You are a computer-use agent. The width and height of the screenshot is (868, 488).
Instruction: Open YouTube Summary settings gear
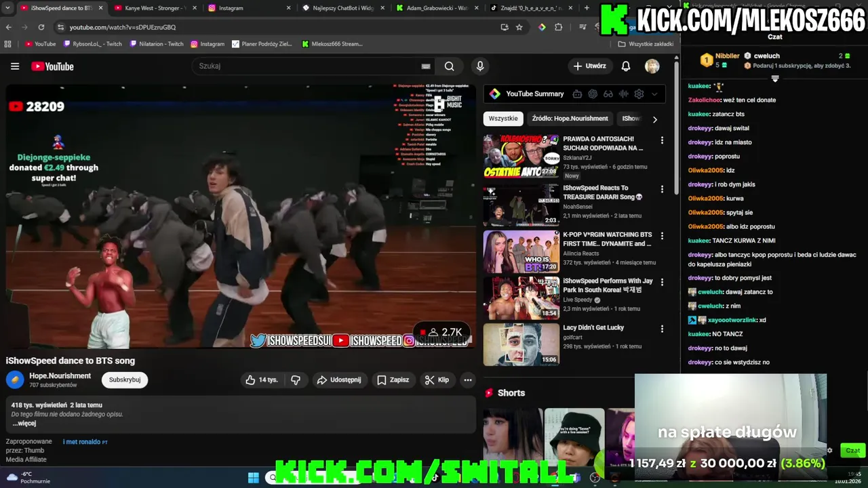coord(639,94)
